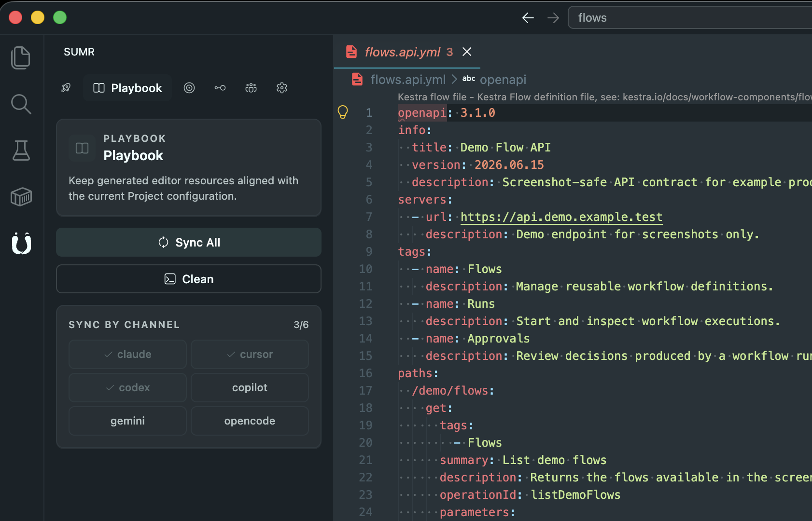Enable the opencode sync channel
This screenshot has width=812, height=521.
[x=250, y=421]
